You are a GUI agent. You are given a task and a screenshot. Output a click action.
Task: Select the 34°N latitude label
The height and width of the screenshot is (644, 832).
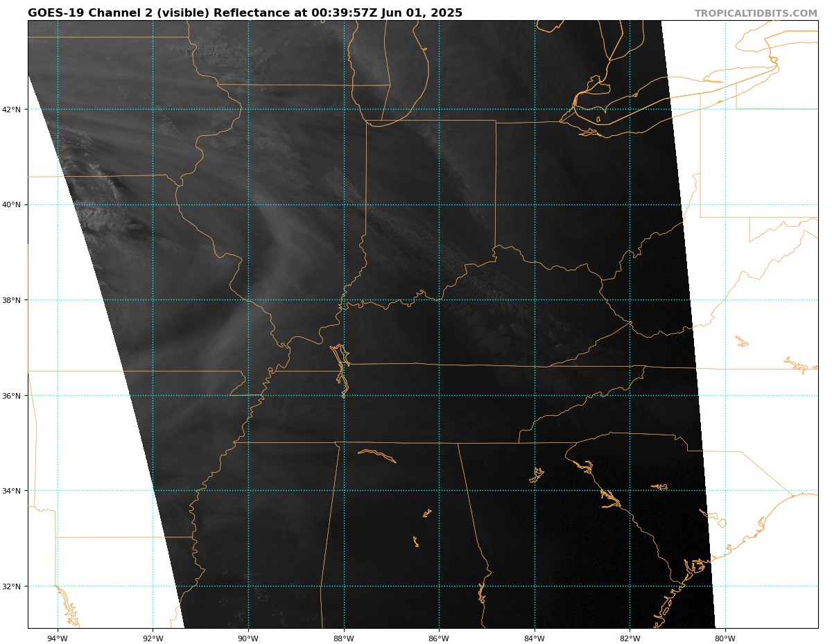[x=12, y=491]
